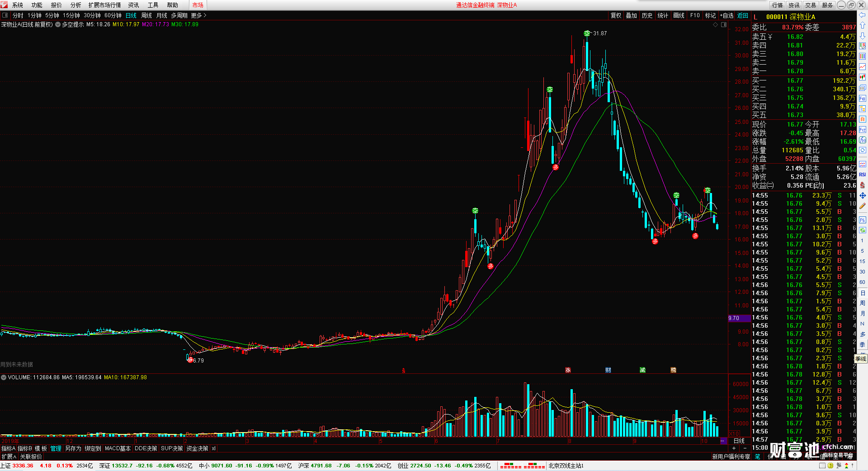Viewport: 868px width, 471px height.
Task: Click the green 减 marker below chart
Action: pyautogui.click(x=642, y=370)
